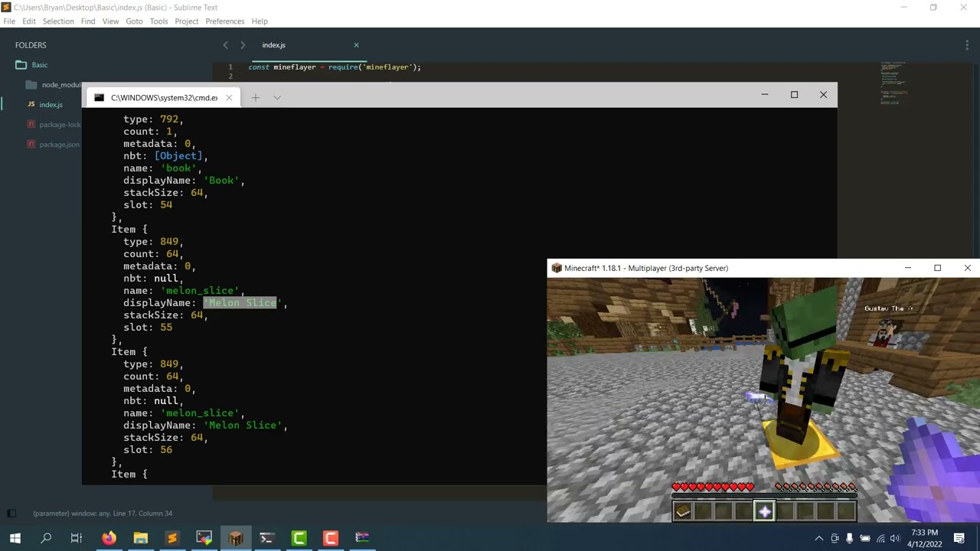Click the 'slot: 55' line
The width and height of the screenshot is (980, 551).
[148, 328]
